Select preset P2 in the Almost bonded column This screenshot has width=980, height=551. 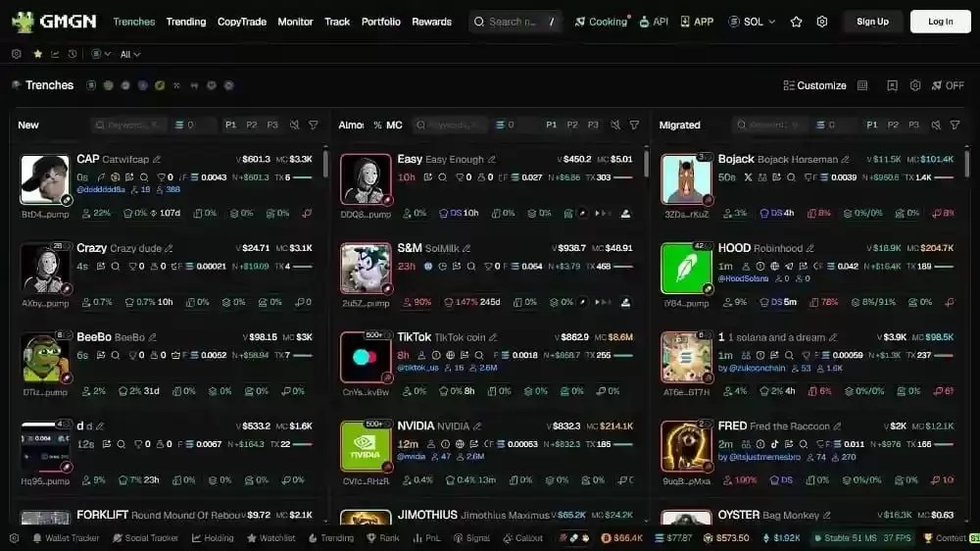572,125
